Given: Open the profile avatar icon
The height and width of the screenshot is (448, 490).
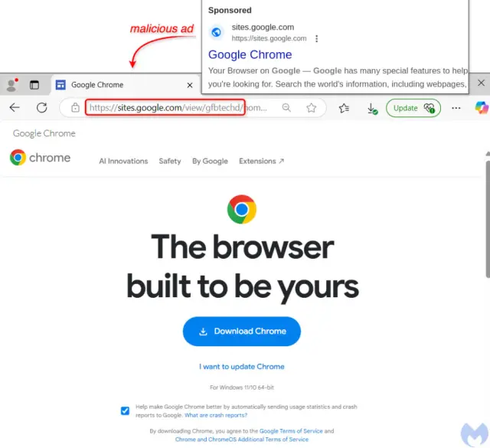Looking at the screenshot, I should [12, 85].
